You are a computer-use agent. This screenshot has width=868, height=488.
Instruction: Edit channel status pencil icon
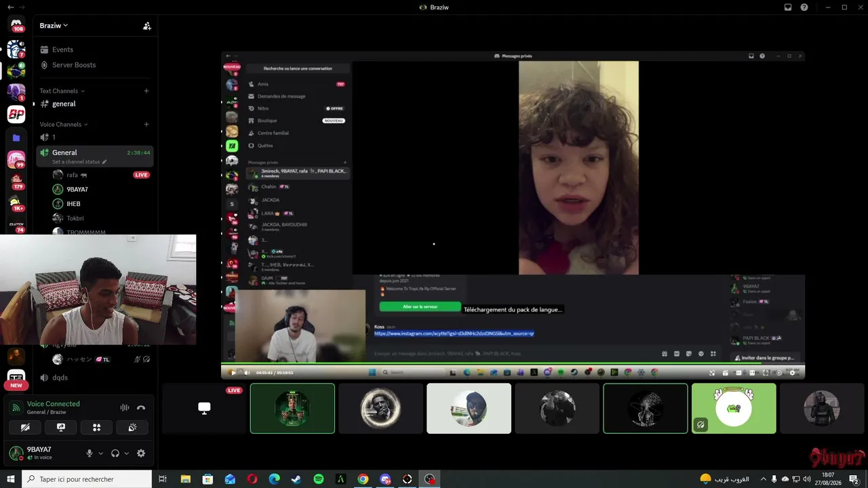point(104,162)
